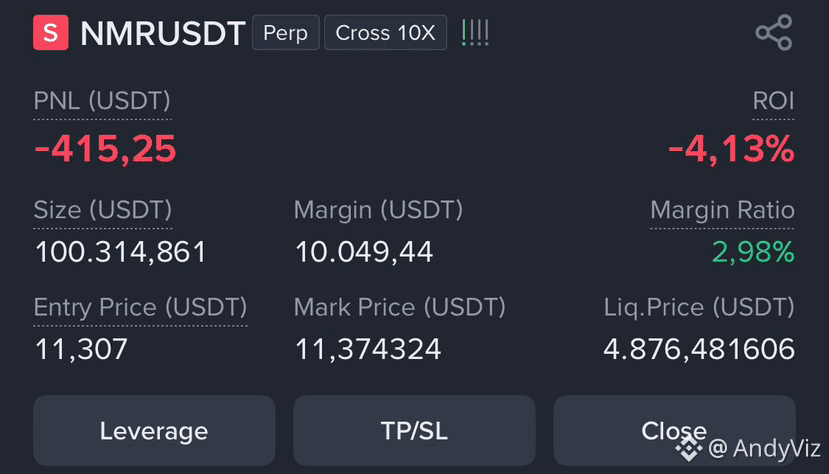Tap the Margin Ratio label
Image resolution: width=829 pixels, height=474 pixels.
pos(722,210)
